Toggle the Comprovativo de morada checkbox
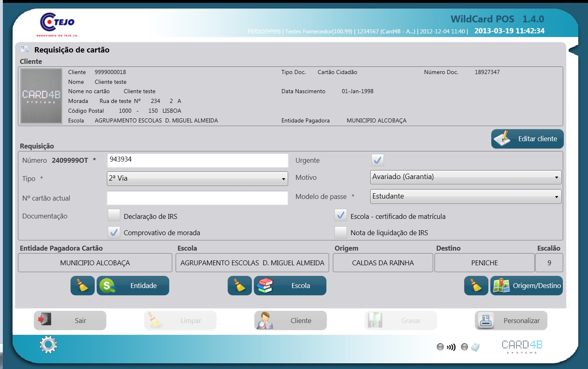 coord(114,232)
